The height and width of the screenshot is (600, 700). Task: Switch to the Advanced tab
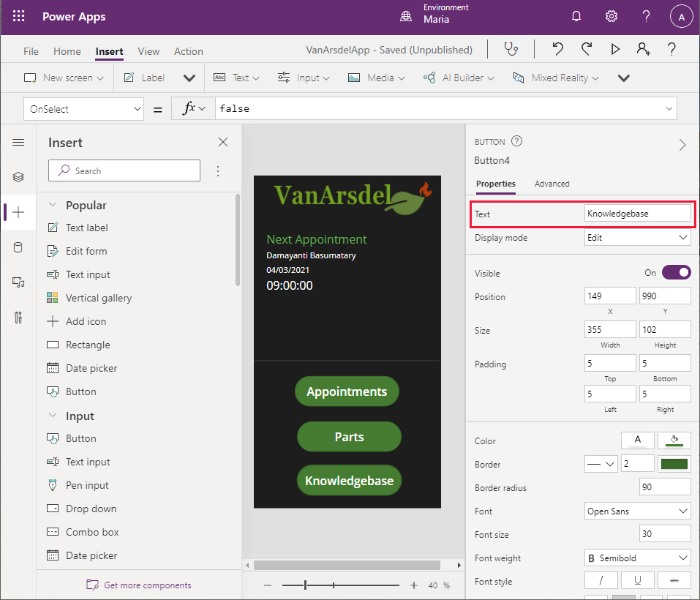tap(552, 184)
